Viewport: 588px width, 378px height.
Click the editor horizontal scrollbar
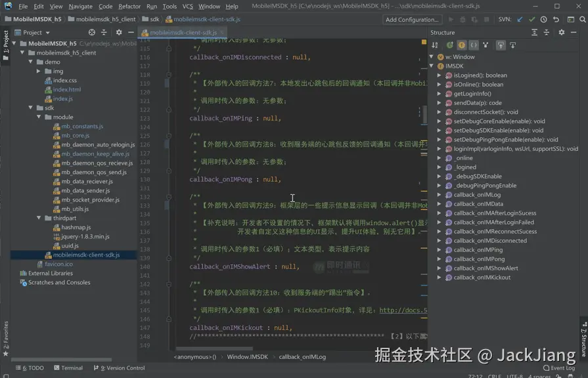point(214,348)
